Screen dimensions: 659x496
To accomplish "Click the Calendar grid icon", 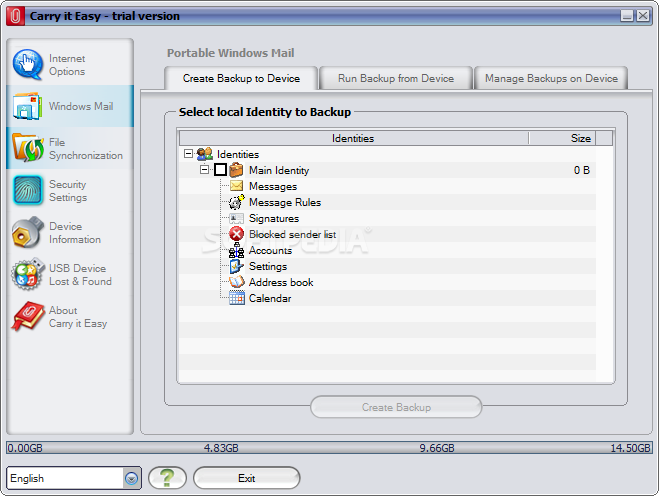I will 237,298.
